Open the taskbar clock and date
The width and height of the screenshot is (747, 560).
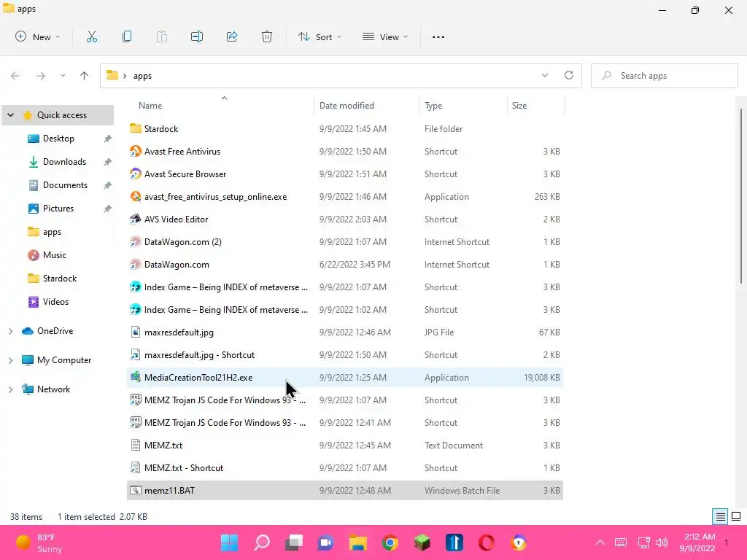(697, 542)
